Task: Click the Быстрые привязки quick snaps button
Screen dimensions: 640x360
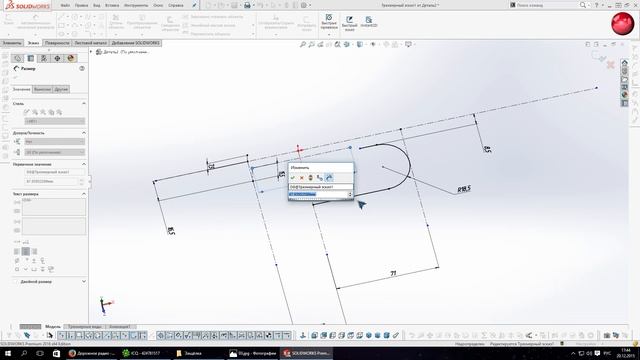Action: pos(329,21)
